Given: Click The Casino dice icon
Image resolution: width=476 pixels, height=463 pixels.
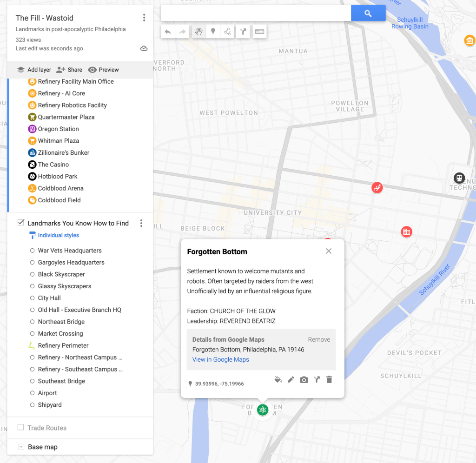Looking at the screenshot, I should click(32, 164).
